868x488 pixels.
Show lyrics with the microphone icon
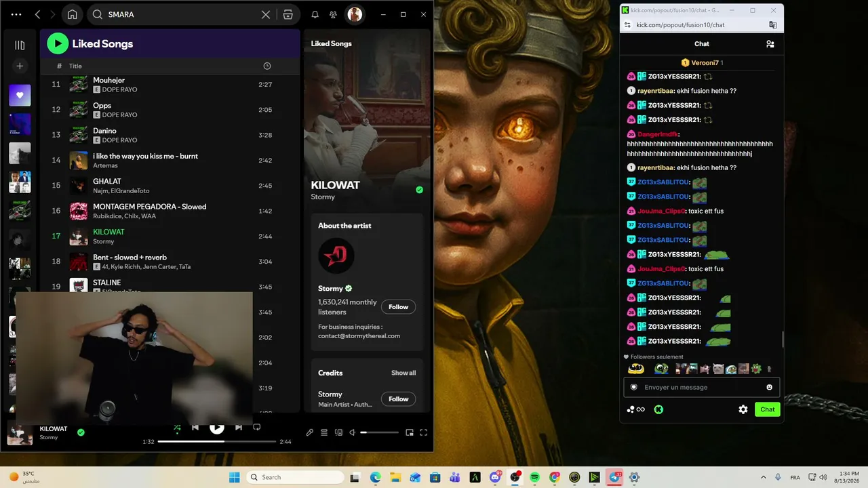point(310,432)
